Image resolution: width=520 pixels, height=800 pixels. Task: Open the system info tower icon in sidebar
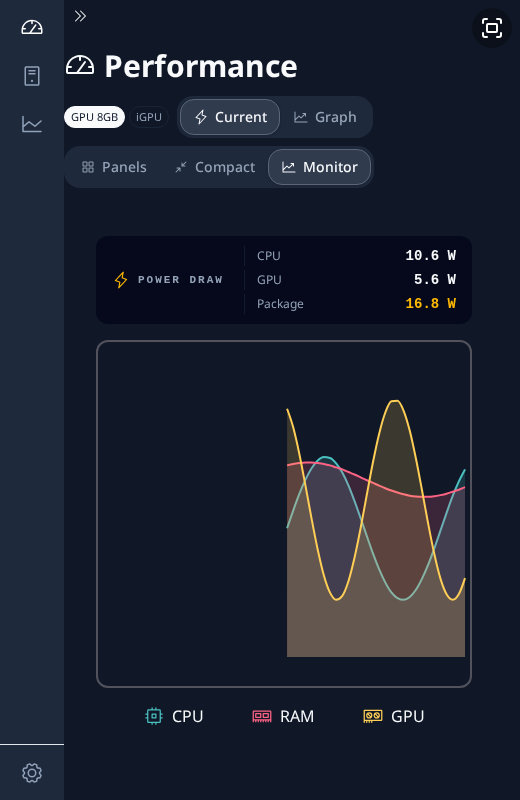[32, 76]
